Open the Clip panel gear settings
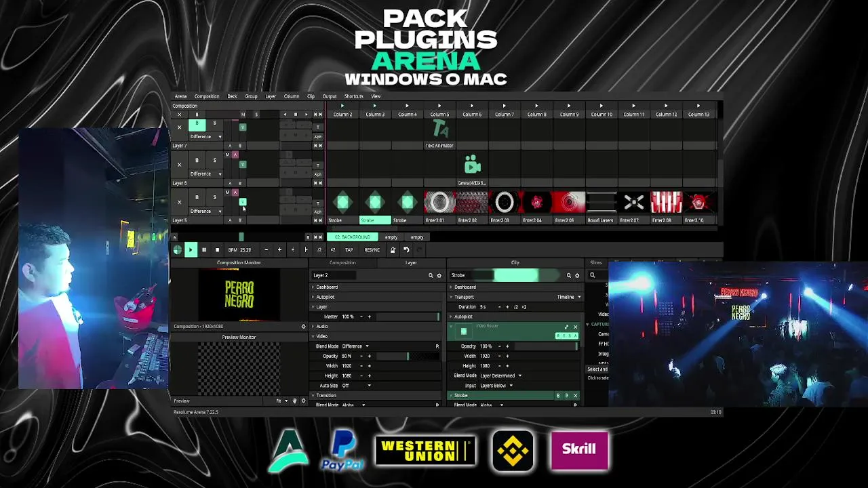Viewport: 868px width, 488px height. (577, 276)
